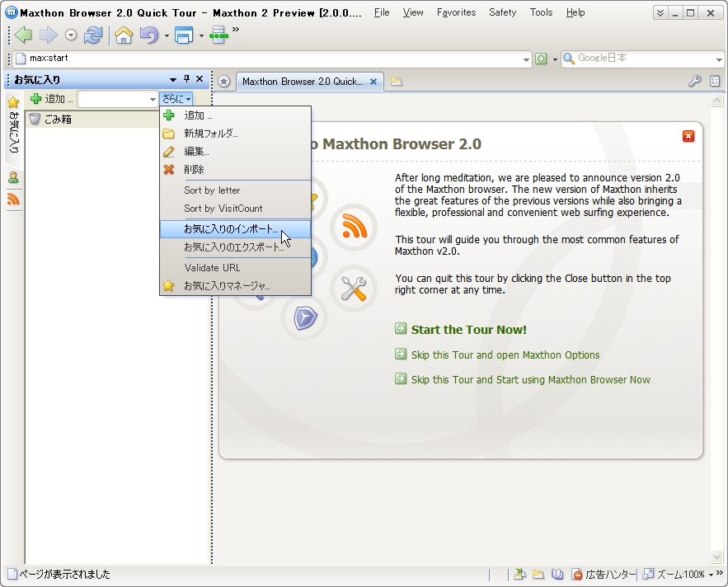Click the sidebar 追加 add button
The height and width of the screenshot is (587, 728).
point(51,98)
